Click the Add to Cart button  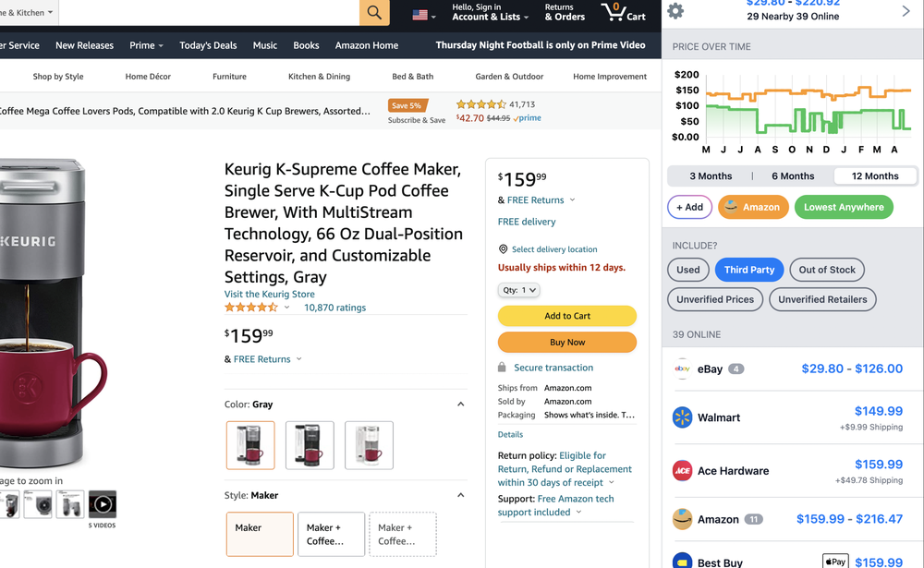(566, 316)
